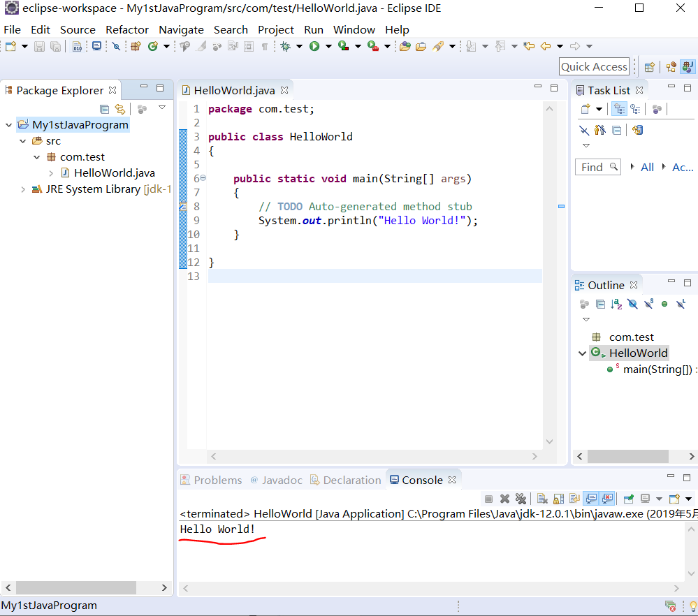Clear the console with Remove Launch icon
Screen dimensions: 698x616
pos(504,499)
